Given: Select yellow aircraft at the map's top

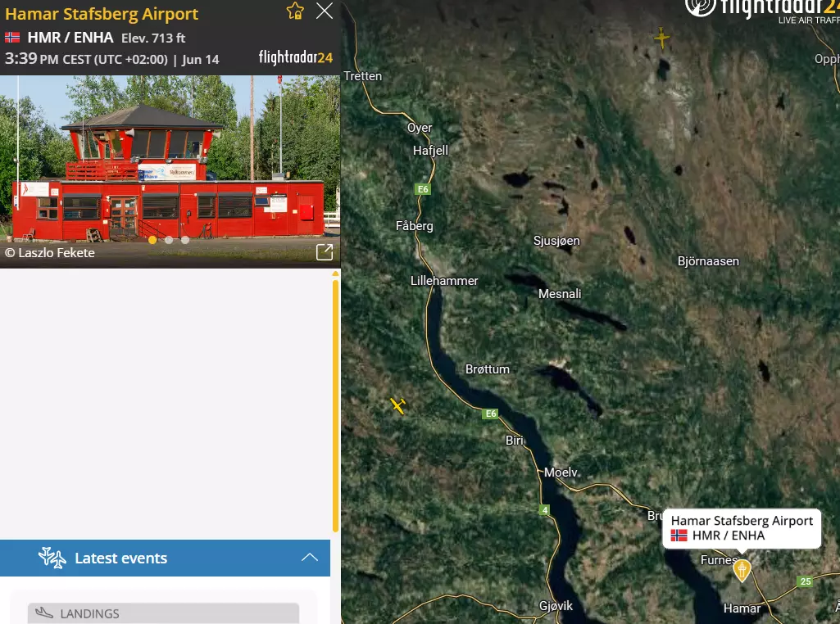Looking at the screenshot, I should (661, 38).
